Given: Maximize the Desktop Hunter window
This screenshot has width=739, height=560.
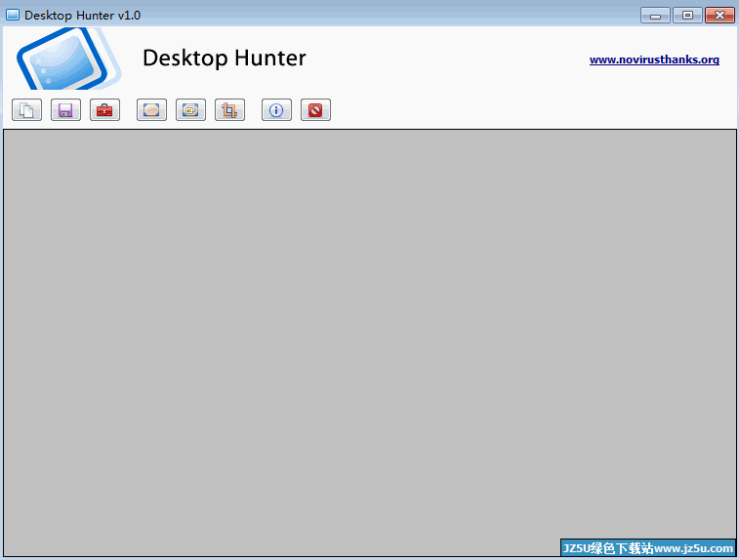Looking at the screenshot, I should pyautogui.click(x=687, y=16).
